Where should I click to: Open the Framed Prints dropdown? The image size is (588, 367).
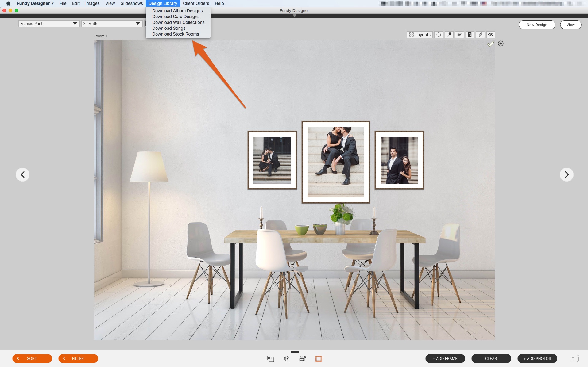tap(48, 24)
